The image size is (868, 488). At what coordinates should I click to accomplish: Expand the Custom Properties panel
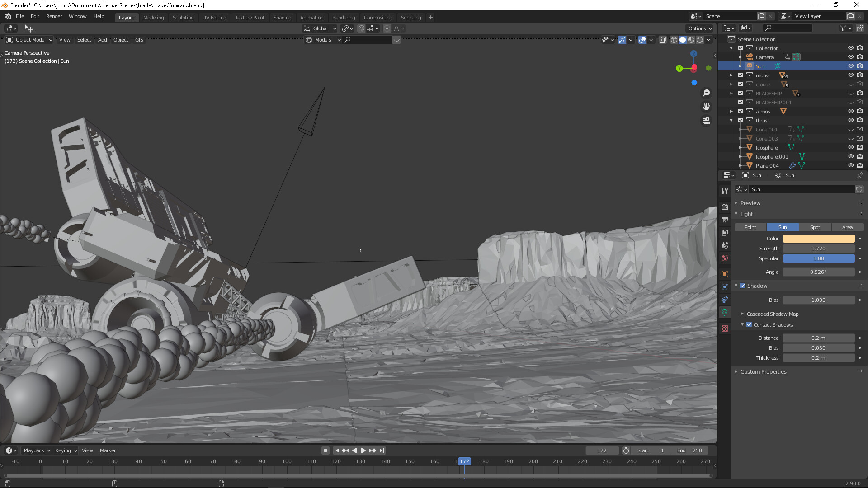(x=763, y=372)
